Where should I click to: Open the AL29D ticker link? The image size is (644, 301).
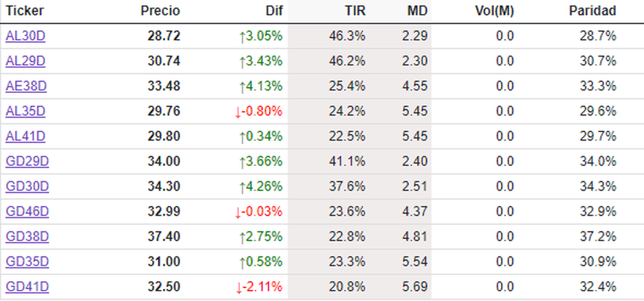click(25, 61)
